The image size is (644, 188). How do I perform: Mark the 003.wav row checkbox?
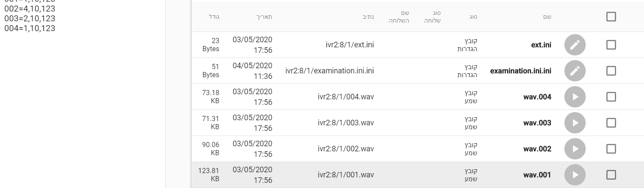coord(611,123)
